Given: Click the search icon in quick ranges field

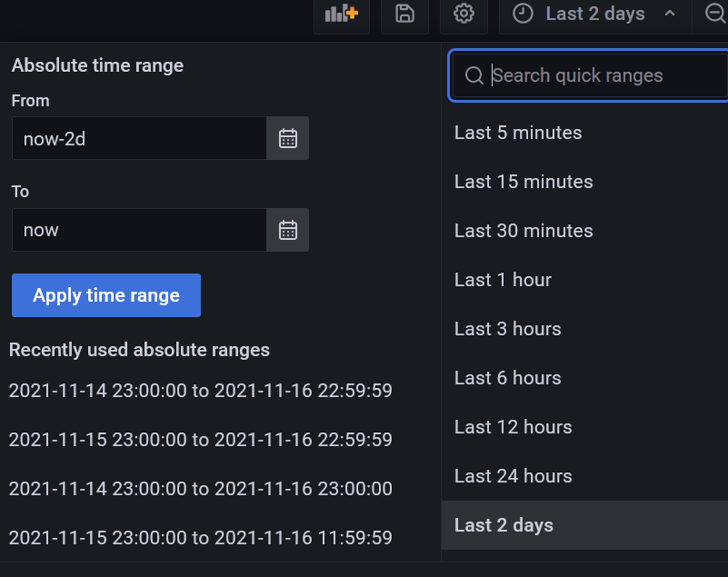Looking at the screenshot, I should pos(474,75).
